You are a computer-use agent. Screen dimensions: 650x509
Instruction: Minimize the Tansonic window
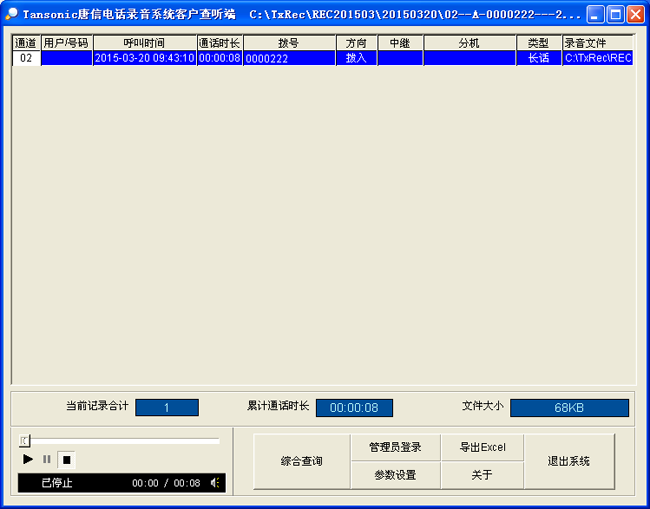pos(596,14)
